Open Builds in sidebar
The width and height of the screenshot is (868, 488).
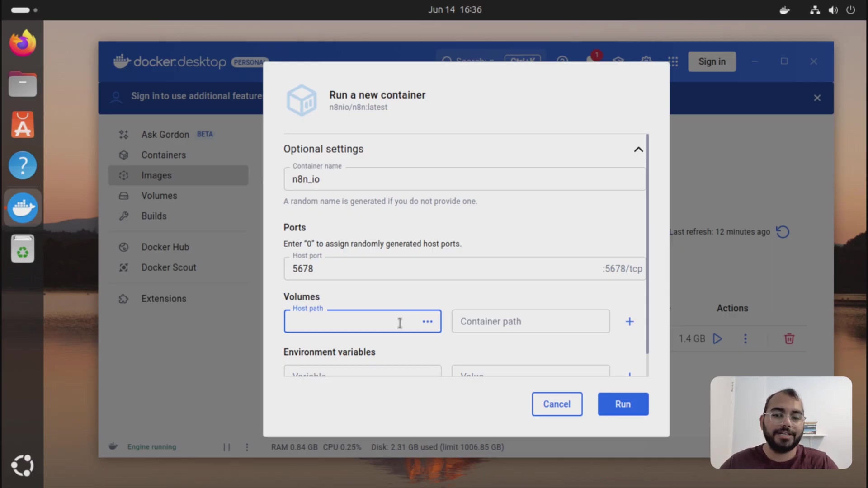(x=178, y=216)
